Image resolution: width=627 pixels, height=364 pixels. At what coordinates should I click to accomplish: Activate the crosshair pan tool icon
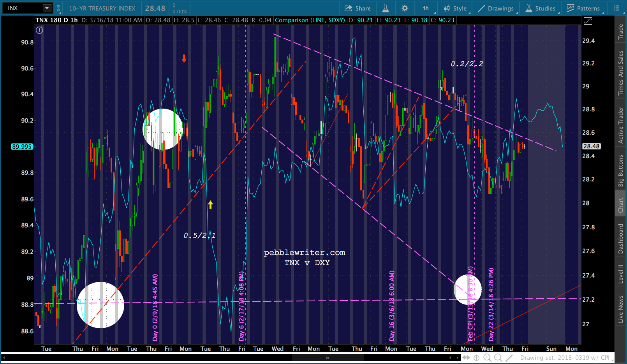pos(476,357)
